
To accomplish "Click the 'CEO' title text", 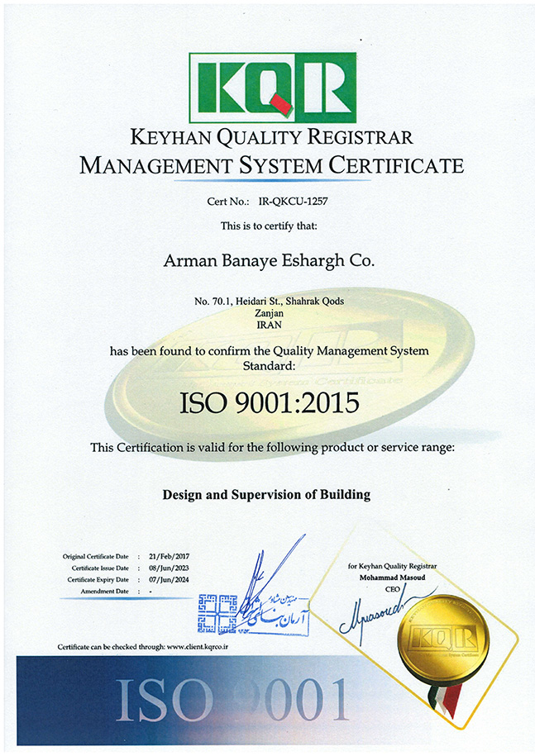I will coord(392,589).
